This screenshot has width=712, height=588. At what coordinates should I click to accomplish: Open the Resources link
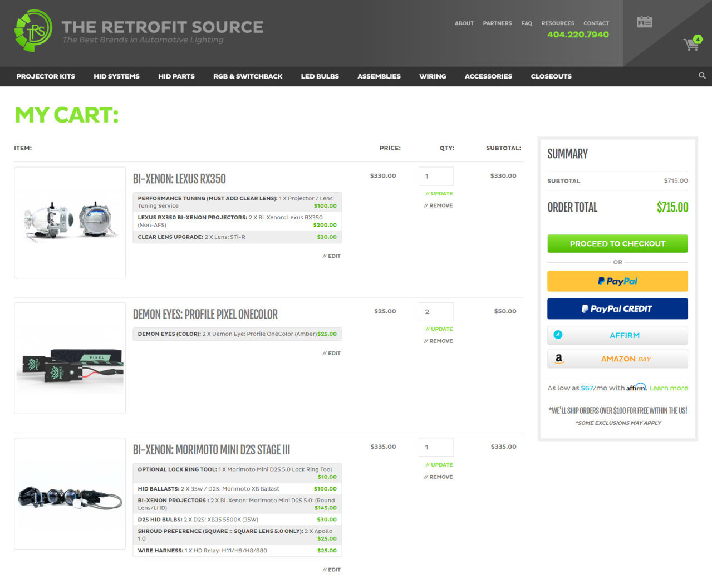point(558,23)
